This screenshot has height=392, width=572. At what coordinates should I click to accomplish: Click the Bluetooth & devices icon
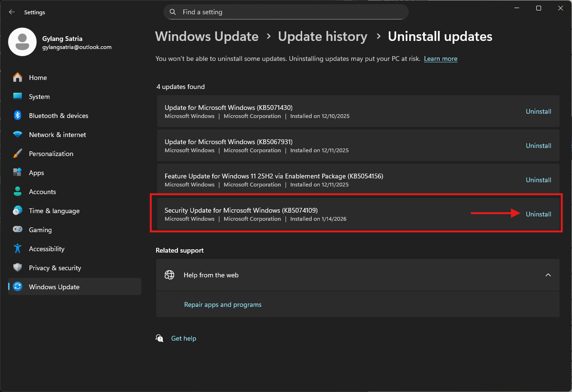pos(18,116)
